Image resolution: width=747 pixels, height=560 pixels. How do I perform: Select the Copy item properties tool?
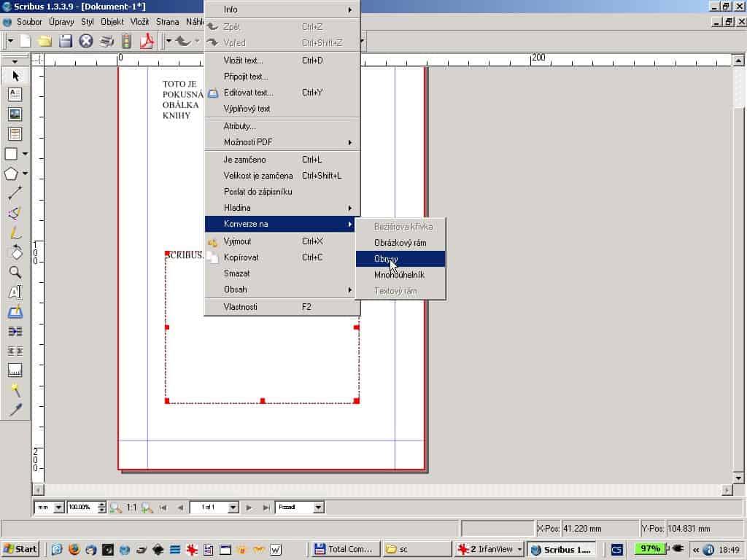coord(15,390)
